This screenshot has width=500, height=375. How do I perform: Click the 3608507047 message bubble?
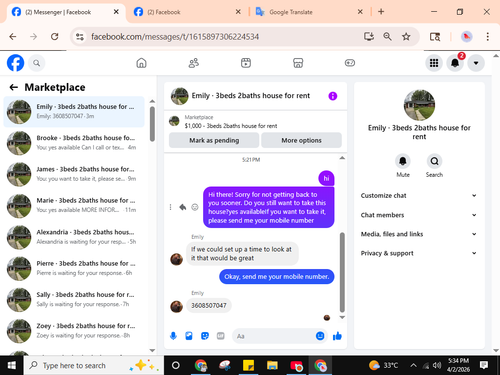click(209, 305)
